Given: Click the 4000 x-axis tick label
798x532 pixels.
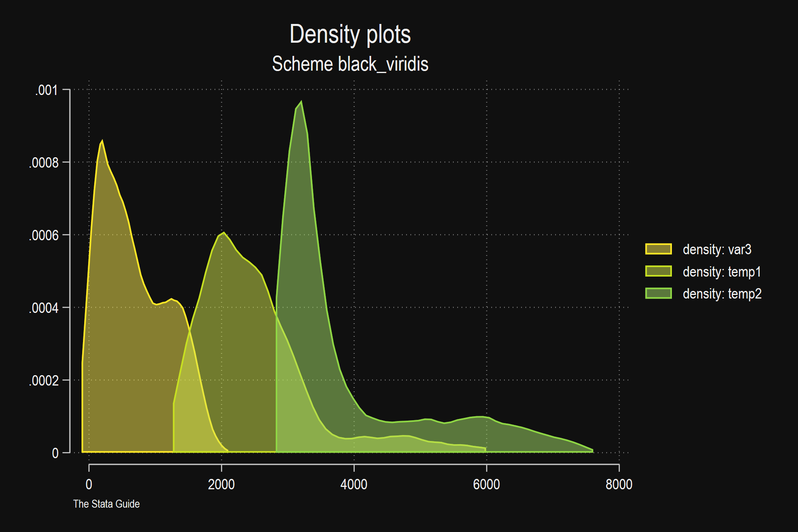Looking at the screenshot, I should tap(354, 485).
